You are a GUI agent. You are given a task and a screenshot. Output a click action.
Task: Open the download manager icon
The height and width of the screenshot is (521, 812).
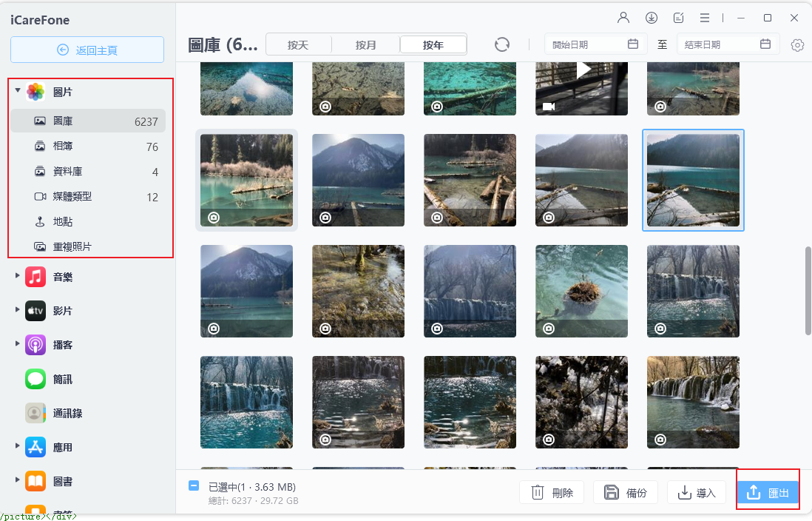click(652, 18)
